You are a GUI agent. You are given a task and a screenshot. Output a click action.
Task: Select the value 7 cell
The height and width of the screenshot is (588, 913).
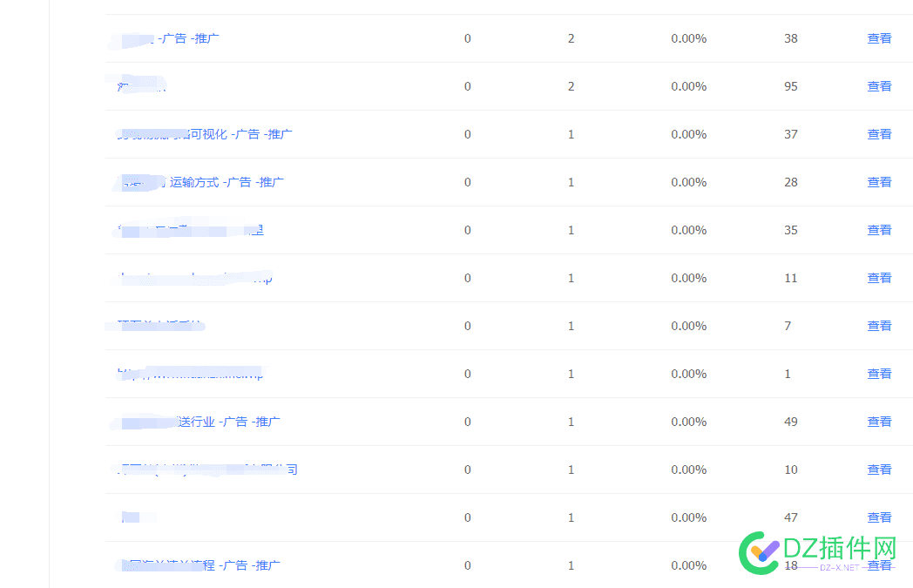click(788, 326)
